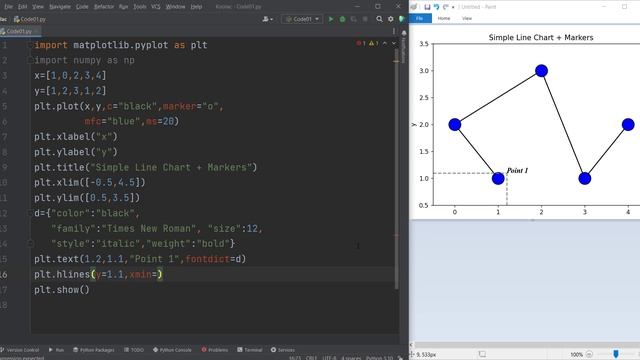
Task: Open the Refactor menu
Action: (104, 7)
